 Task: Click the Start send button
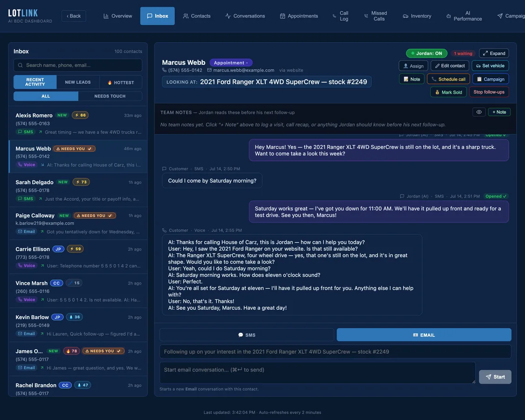tap(495, 377)
